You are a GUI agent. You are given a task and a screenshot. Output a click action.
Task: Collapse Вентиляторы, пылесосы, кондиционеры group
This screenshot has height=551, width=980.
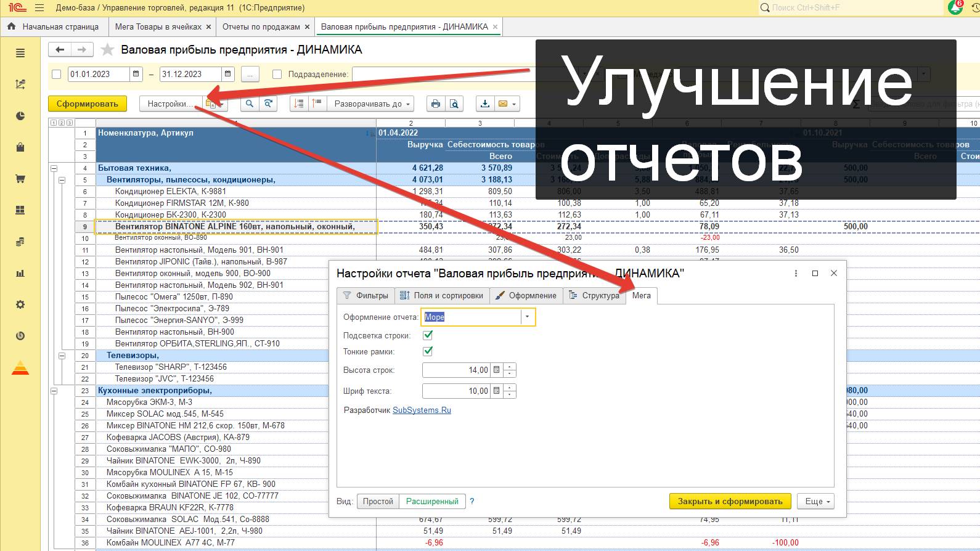tap(62, 180)
